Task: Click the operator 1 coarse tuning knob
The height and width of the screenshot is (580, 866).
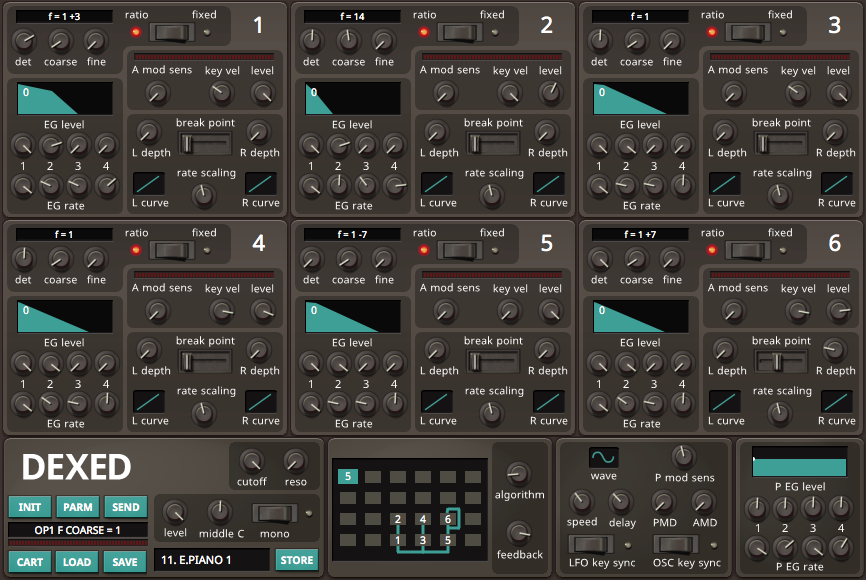Action: (60, 41)
